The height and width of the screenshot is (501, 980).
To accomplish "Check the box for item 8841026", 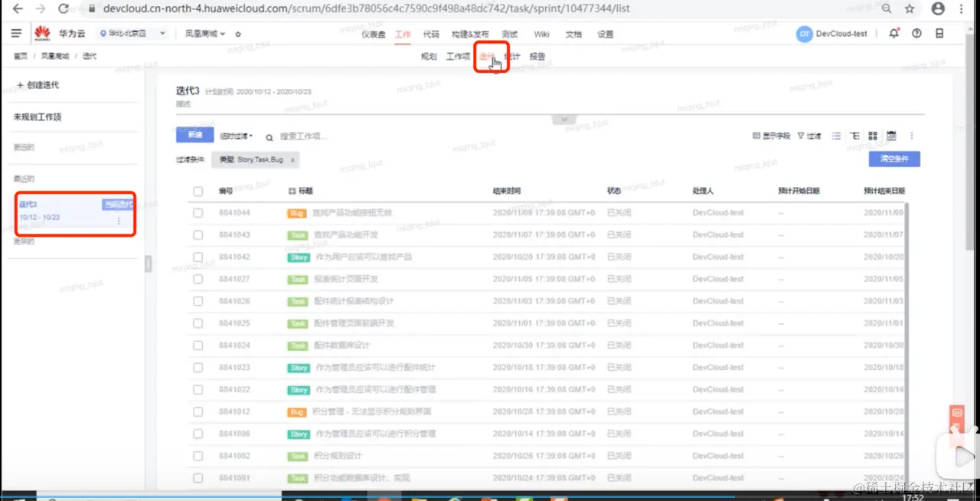I will tap(198, 301).
